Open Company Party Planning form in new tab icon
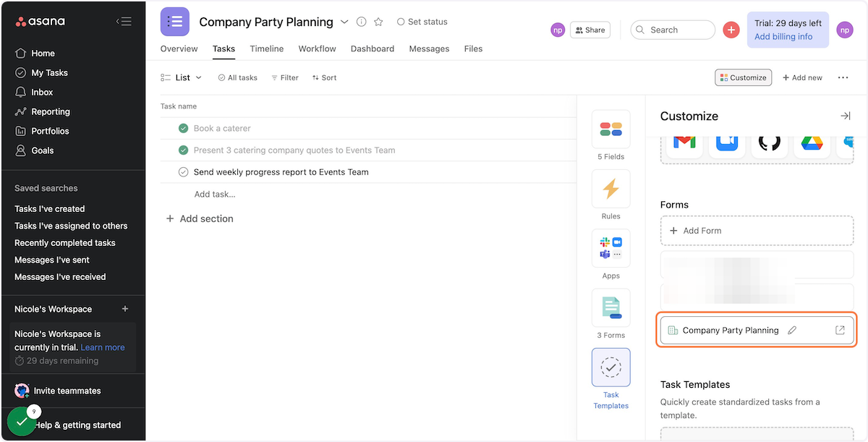The image size is (868, 442). (840, 331)
